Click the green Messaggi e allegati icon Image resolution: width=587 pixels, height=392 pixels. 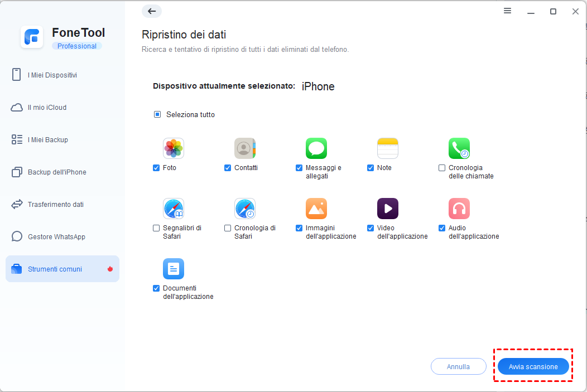pyautogui.click(x=316, y=148)
